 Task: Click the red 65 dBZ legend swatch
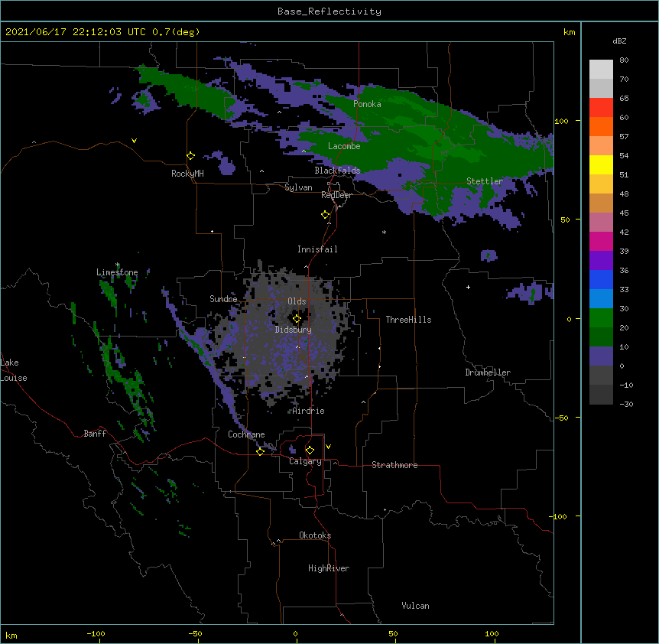(601, 107)
